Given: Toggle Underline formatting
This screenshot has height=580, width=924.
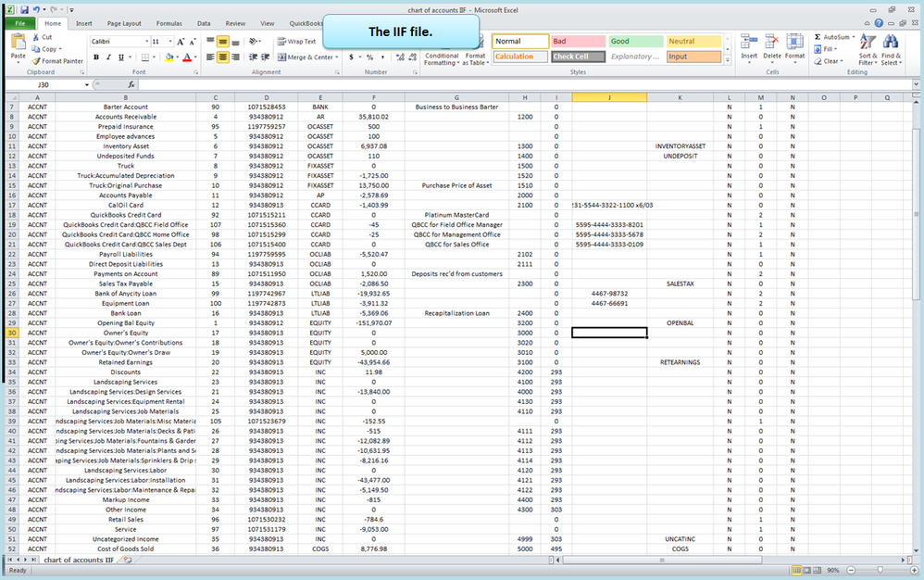Looking at the screenshot, I should tap(120, 57).
